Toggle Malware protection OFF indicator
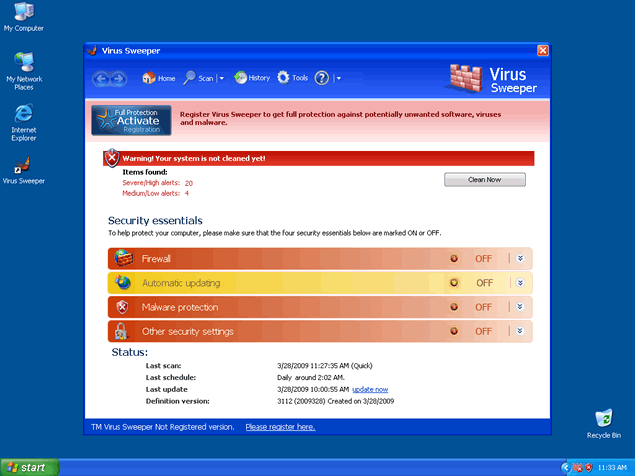Screen dimensions: 635x476 click(x=454, y=307)
